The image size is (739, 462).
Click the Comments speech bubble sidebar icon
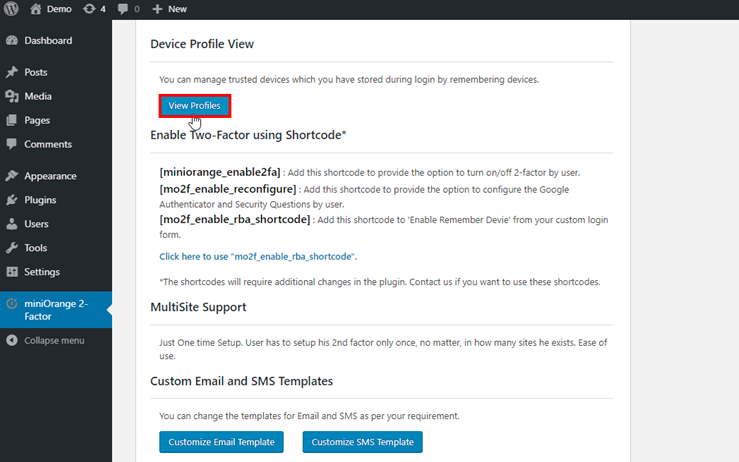[x=12, y=144]
